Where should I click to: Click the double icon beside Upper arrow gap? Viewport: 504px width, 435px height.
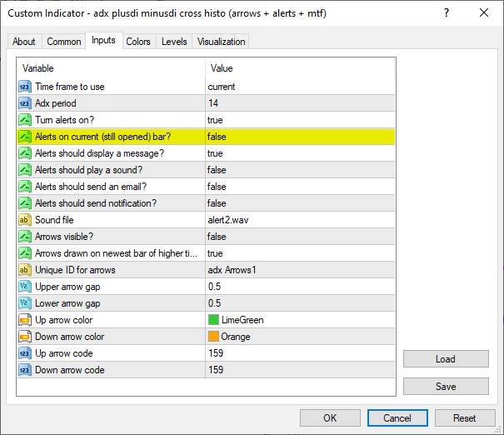click(25, 287)
